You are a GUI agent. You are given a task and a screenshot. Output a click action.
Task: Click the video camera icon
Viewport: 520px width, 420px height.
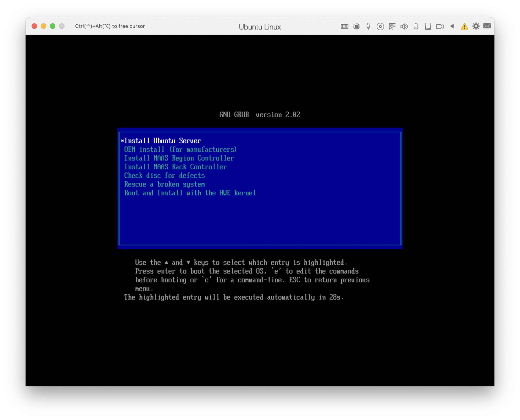(x=440, y=26)
